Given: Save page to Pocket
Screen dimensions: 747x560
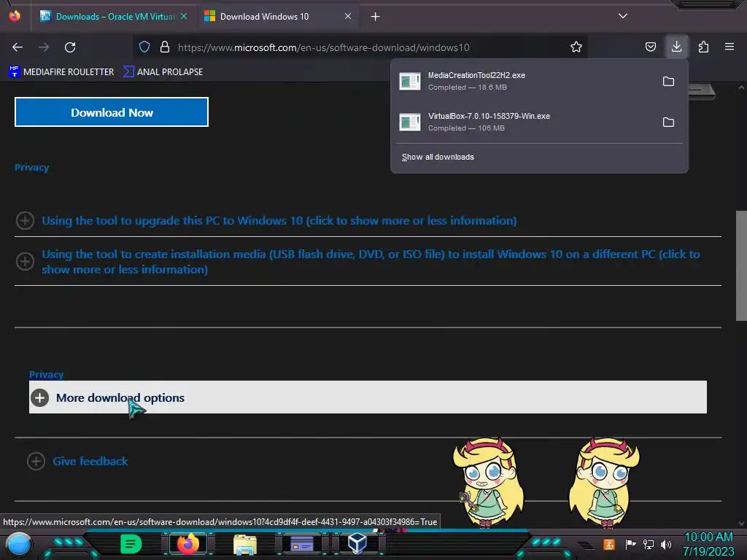Looking at the screenshot, I should tap(650, 47).
